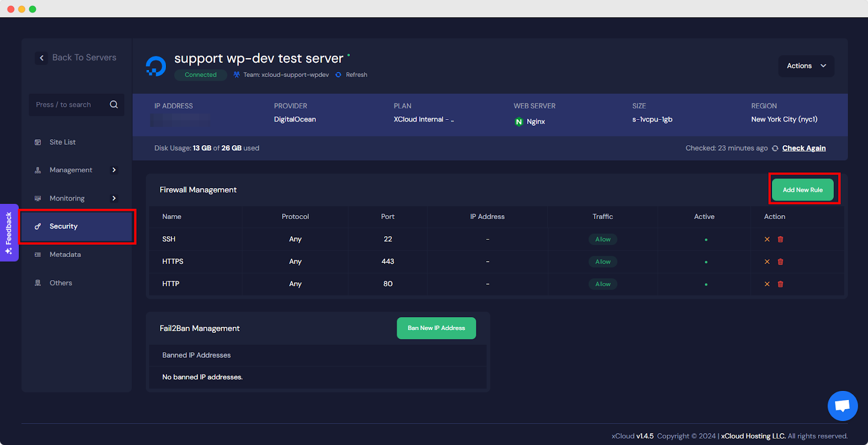Click the 'support wp-dev test server' title
The width and height of the screenshot is (868, 445).
(x=259, y=59)
